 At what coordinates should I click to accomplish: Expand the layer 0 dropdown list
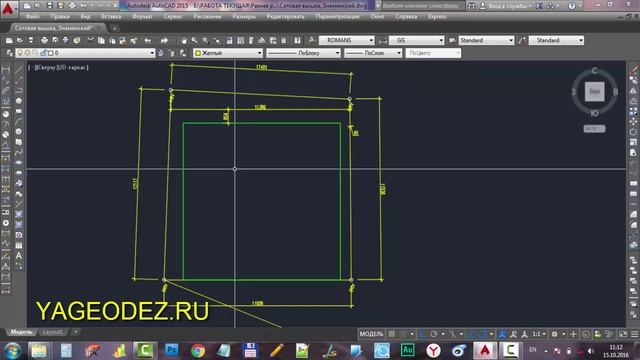click(x=152, y=53)
